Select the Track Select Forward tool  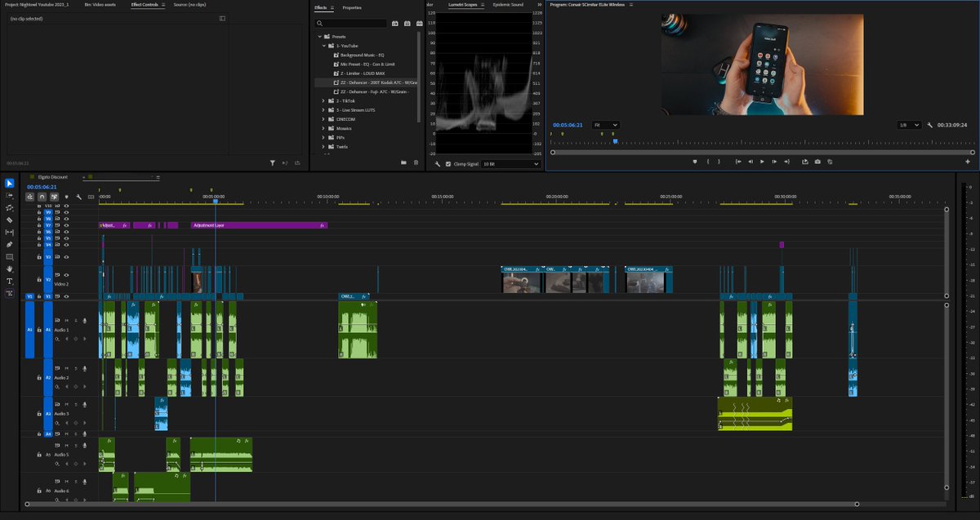tap(10, 196)
